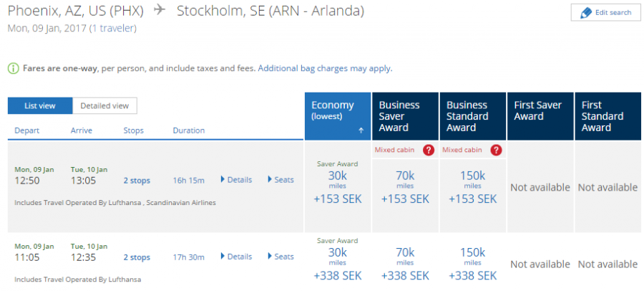Viewport: 644px width, 291px height.
Task: Sort flights by Depart column
Action: point(27,130)
